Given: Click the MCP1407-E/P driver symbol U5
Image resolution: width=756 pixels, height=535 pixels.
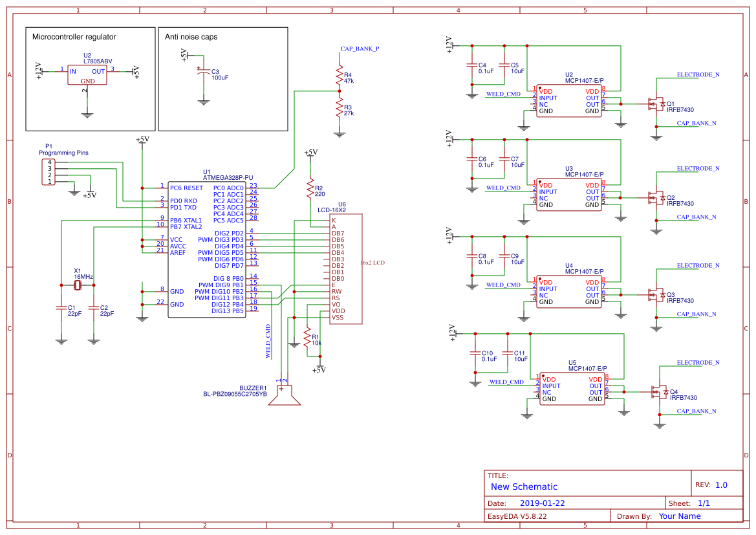Looking at the screenshot, I should click(572, 388).
